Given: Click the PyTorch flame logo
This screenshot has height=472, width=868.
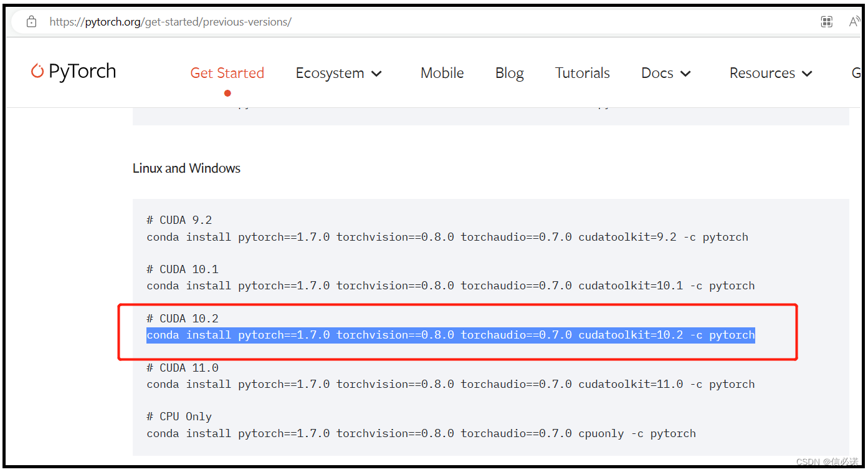Looking at the screenshot, I should pyautogui.click(x=37, y=71).
